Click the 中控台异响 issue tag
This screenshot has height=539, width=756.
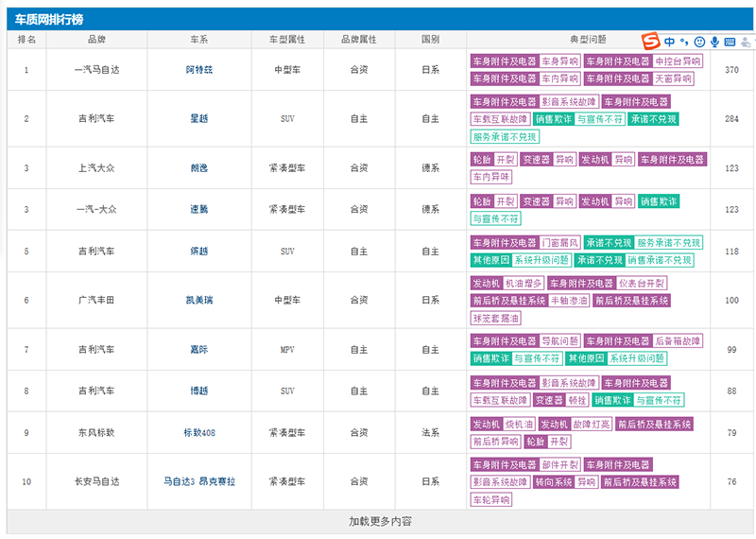point(678,61)
